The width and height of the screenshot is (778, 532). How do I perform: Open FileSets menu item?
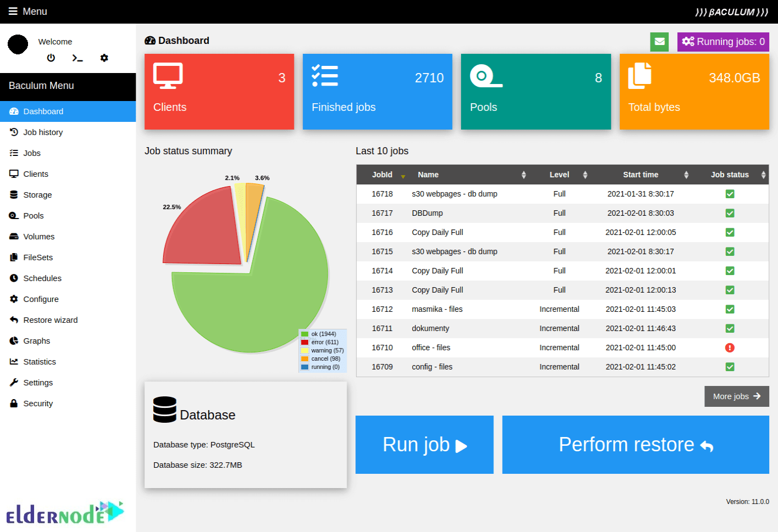click(x=68, y=257)
